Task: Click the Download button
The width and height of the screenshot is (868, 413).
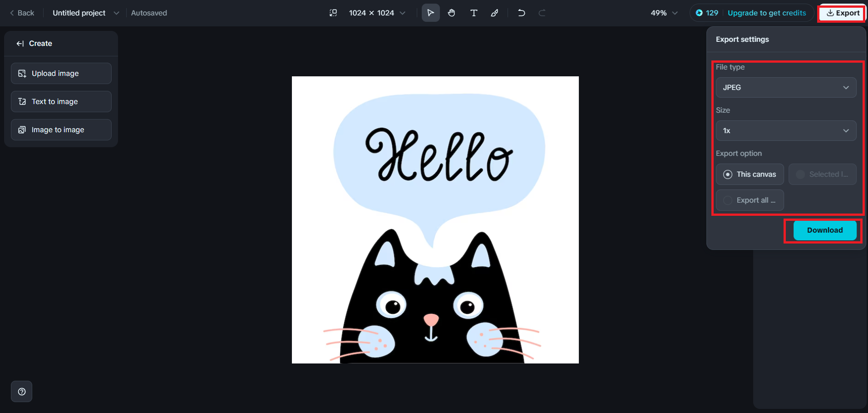Action: click(825, 230)
